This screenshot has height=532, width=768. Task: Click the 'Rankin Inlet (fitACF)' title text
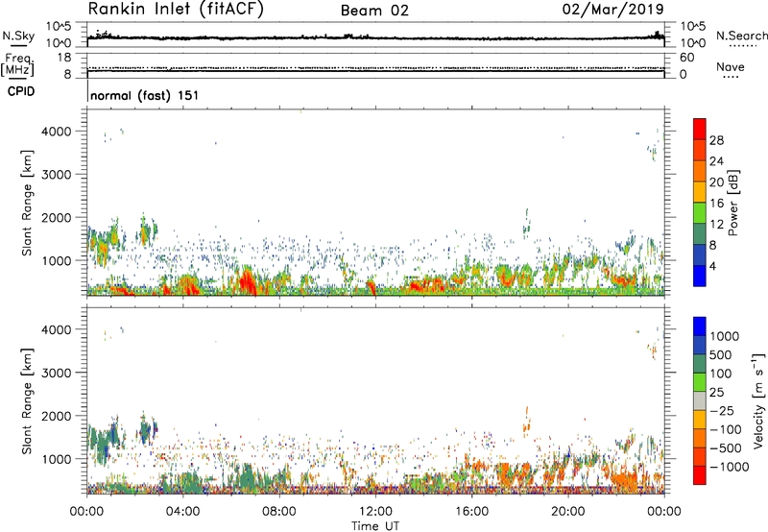coord(176,10)
